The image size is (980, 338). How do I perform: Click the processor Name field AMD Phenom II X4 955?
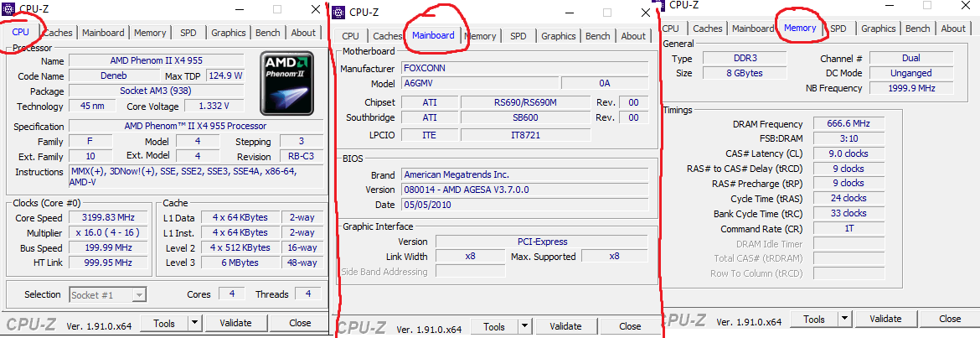click(157, 61)
